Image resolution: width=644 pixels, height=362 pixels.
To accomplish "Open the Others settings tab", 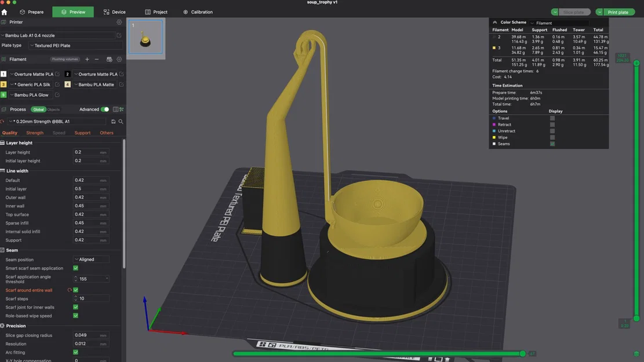I will click(x=107, y=133).
